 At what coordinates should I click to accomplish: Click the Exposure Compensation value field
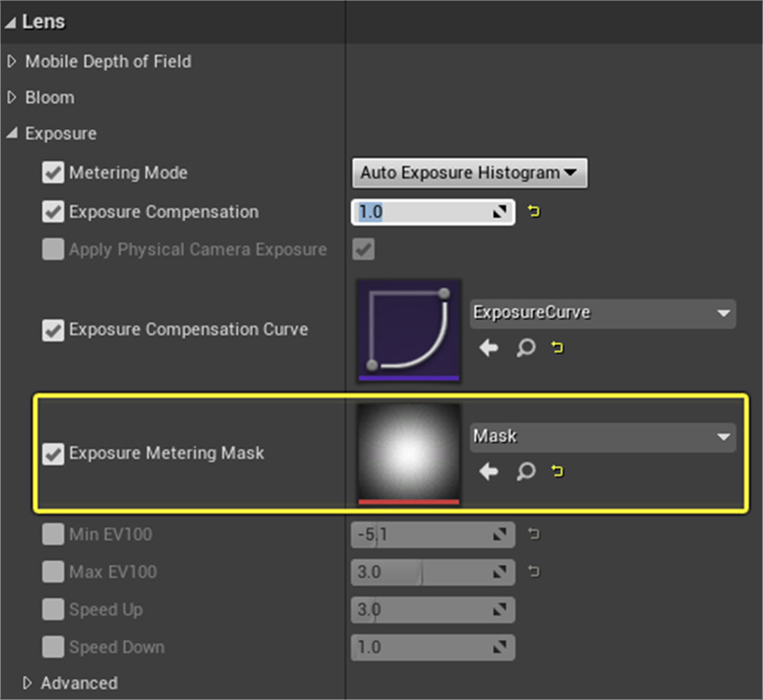click(423, 212)
